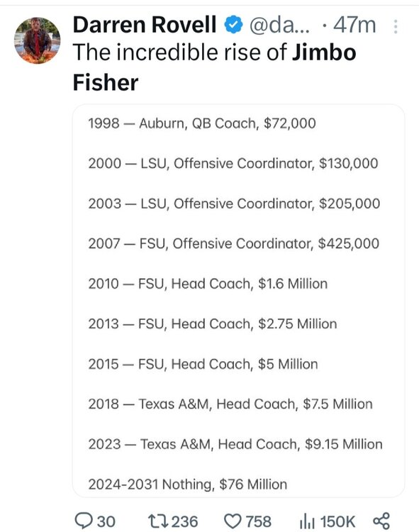
Task: View analytics via bar chart icon
Action: pyautogui.click(x=307, y=521)
